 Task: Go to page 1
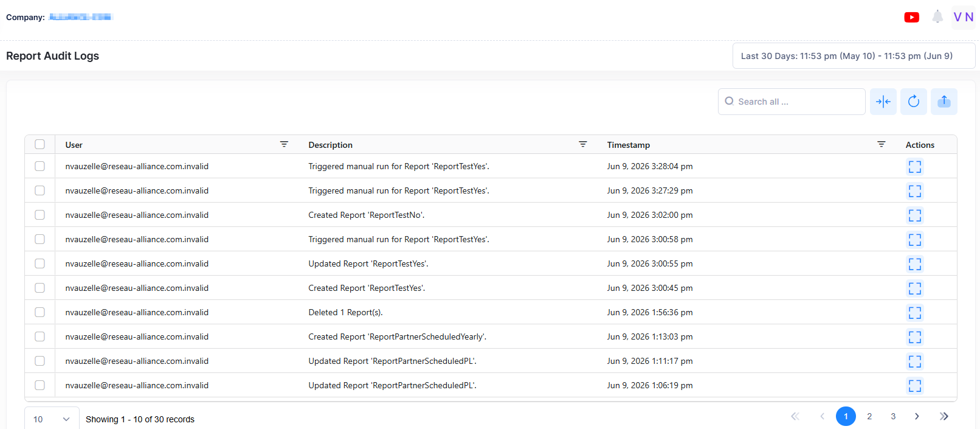846,416
